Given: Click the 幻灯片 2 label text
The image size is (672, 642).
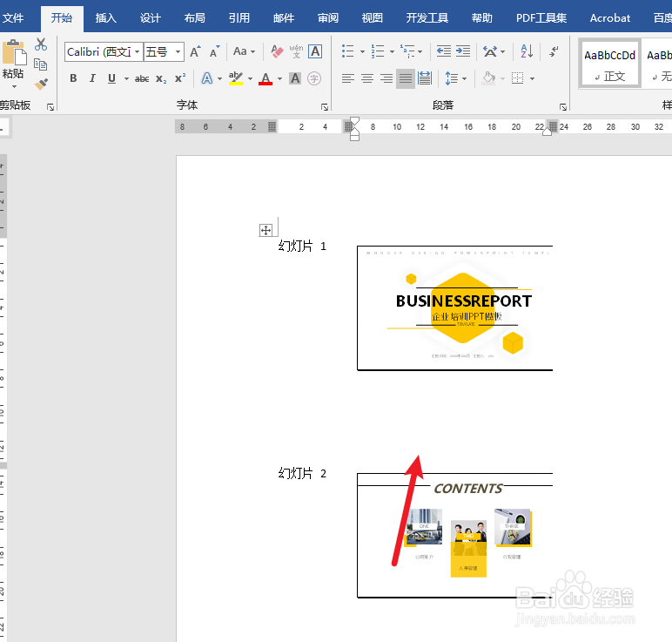Looking at the screenshot, I should click(x=302, y=474).
